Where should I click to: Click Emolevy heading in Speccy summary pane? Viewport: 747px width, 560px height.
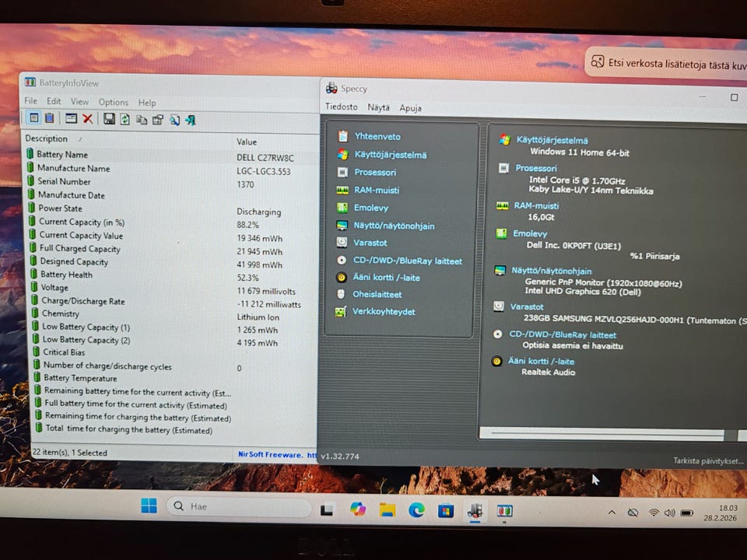click(x=530, y=234)
